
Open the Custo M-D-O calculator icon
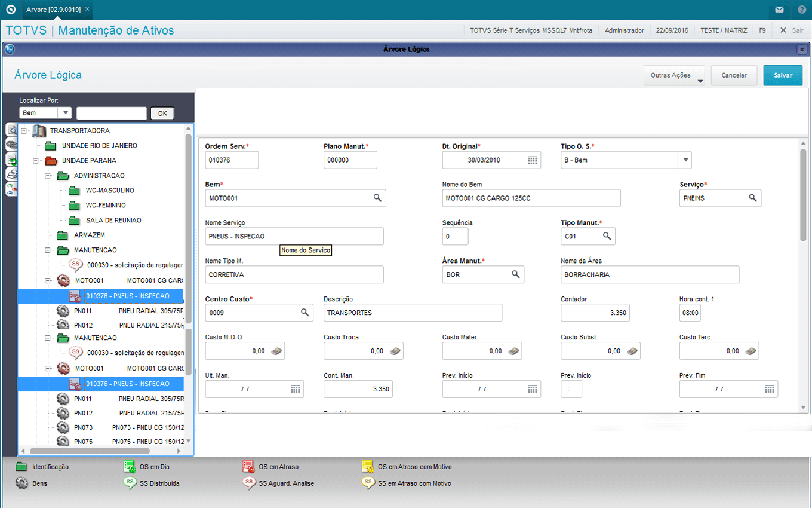[x=276, y=351]
